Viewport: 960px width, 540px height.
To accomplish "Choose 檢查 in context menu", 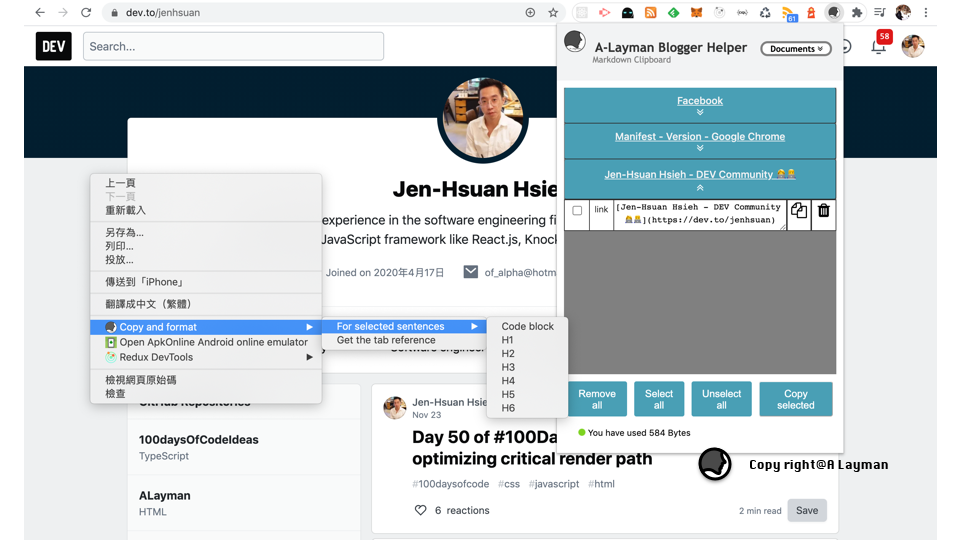I will point(206,393).
